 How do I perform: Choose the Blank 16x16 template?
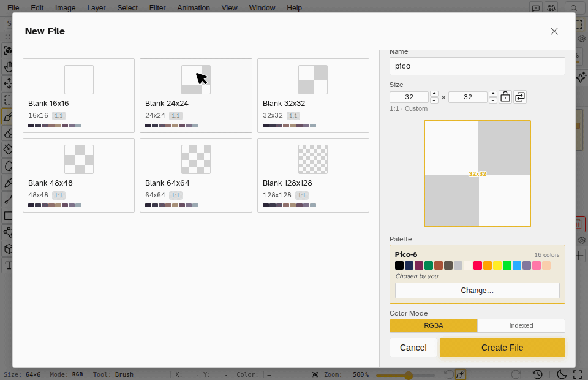click(79, 96)
